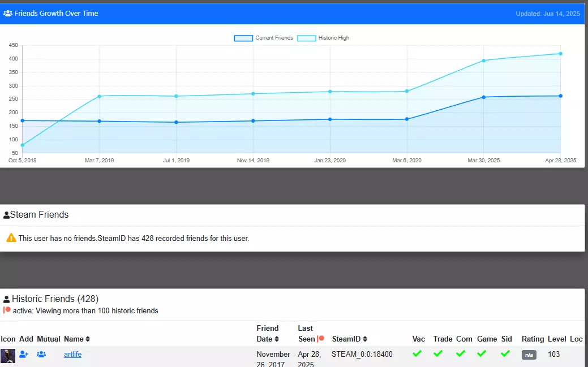Click the red active flag icon under Historic Friends
Image resolution: width=588 pixels, height=367 pixels.
(x=7, y=310)
